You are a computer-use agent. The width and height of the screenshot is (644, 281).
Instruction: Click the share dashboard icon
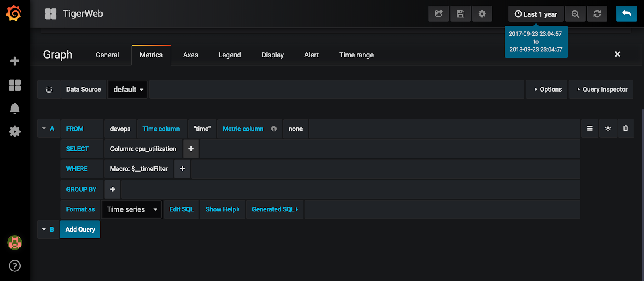(439, 14)
